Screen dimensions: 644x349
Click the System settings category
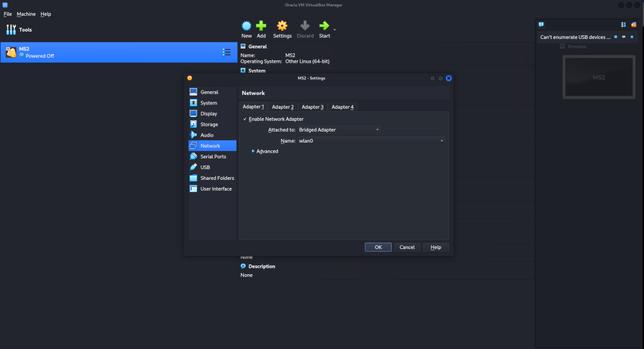(x=208, y=103)
